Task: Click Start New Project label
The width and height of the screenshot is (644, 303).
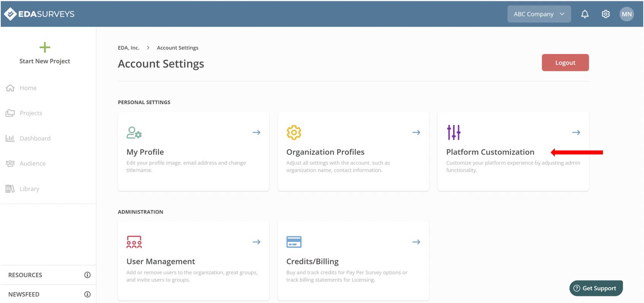Action: point(45,61)
